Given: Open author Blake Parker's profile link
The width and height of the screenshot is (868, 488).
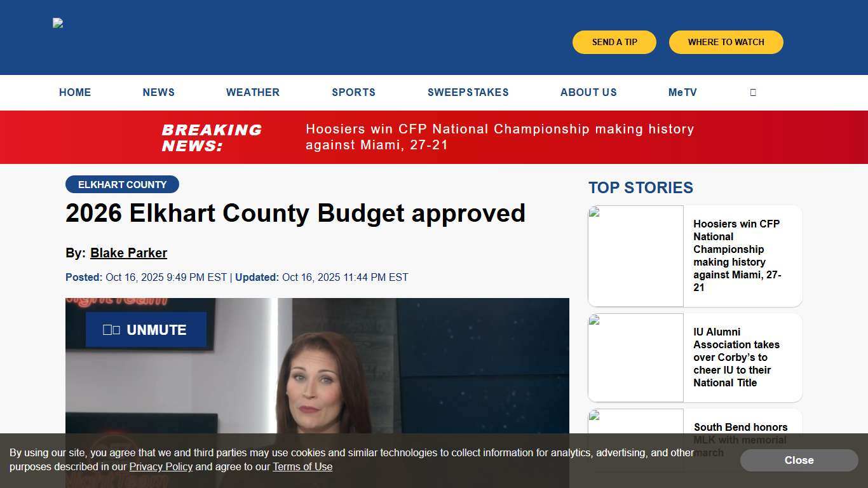Looking at the screenshot, I should (128, 253).
